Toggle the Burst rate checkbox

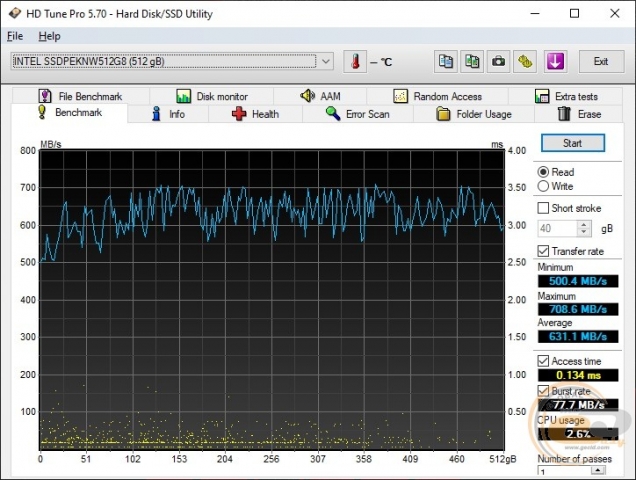point(543,391)
